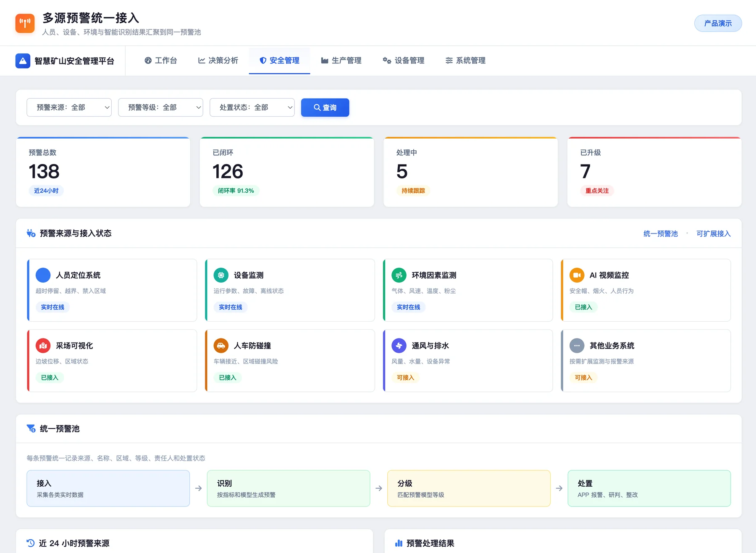Click the history icon beside 近 24 小时预警来源
The width and height of the screenshot is (756, 553).
31,543
